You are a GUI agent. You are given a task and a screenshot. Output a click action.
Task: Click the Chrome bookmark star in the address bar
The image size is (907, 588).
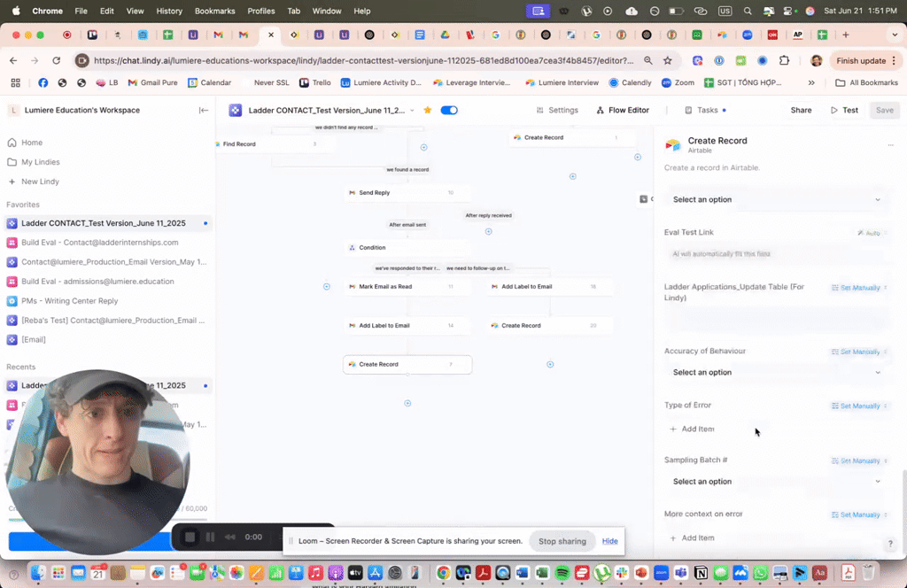pos(667,60)
